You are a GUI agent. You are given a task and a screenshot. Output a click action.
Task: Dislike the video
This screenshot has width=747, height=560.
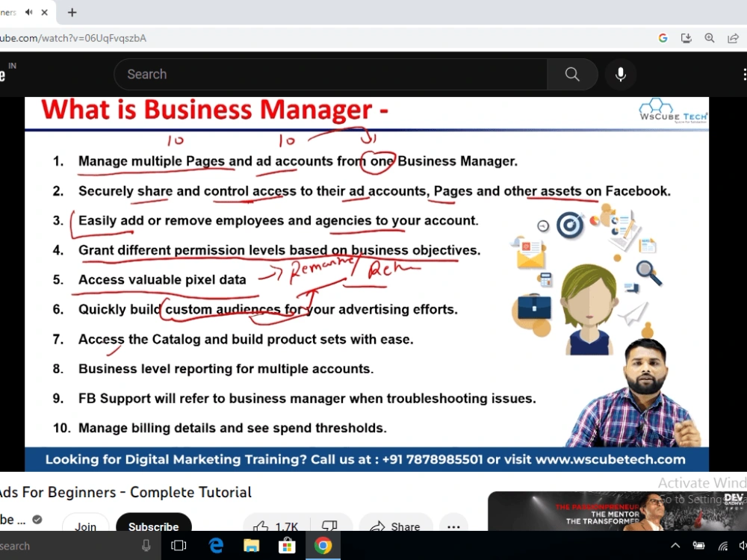tap(329, 524)
